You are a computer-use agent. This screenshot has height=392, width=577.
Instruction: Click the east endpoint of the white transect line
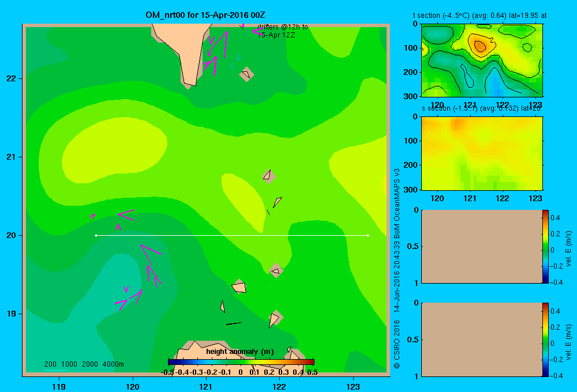click(368, 235)
